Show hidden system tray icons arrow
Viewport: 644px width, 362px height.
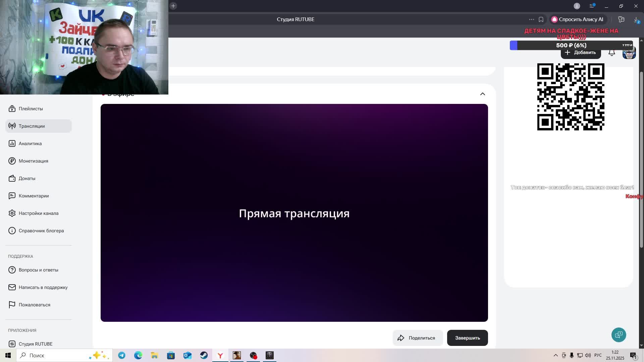pos(555,355)
